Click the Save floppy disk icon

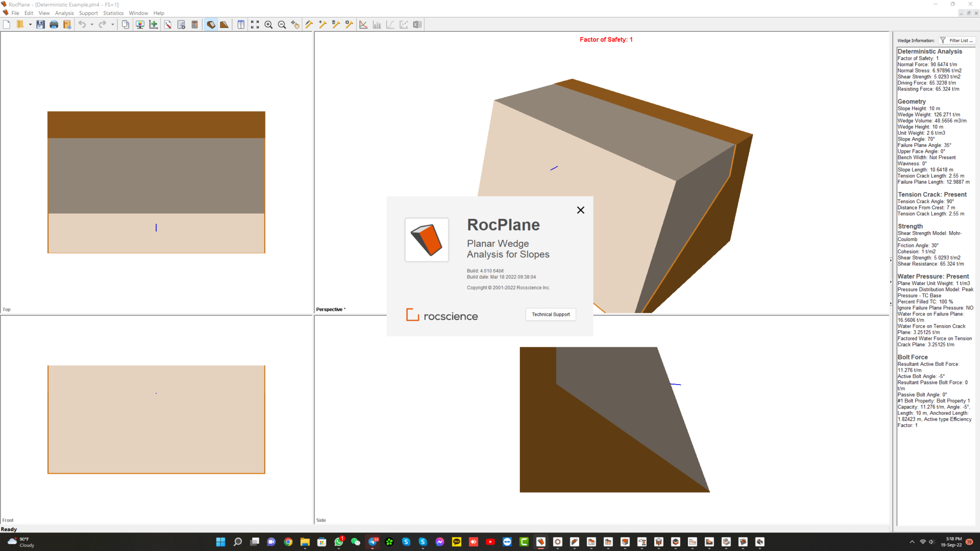[41, 24]
